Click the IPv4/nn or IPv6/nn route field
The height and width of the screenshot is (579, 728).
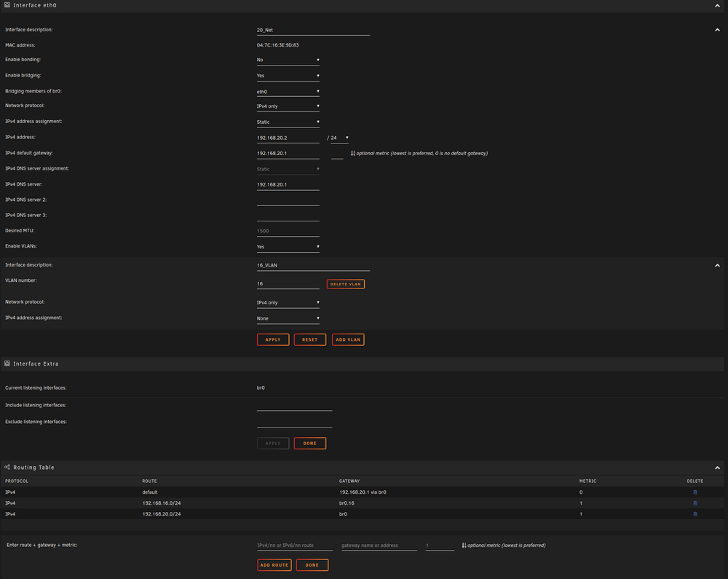[x=294, y=545]
